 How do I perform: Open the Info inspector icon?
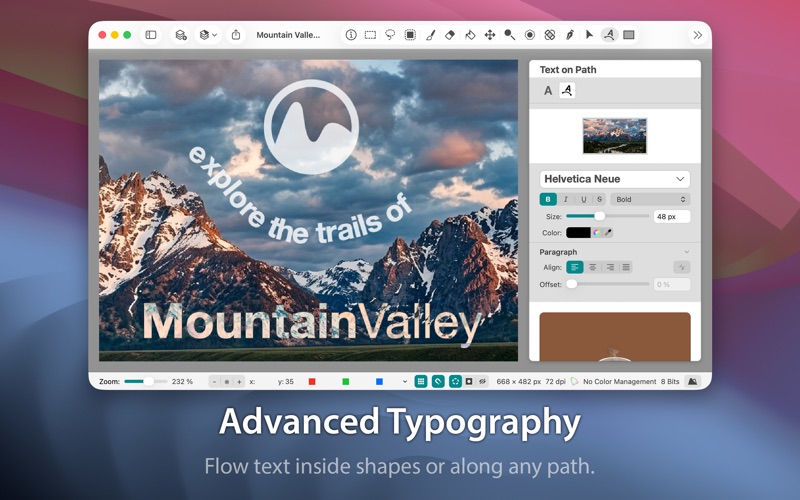click(351, 35)
